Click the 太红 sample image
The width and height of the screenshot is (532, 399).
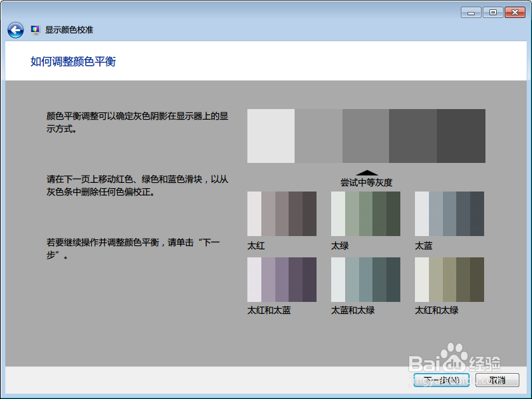click(x=281, y=213)
